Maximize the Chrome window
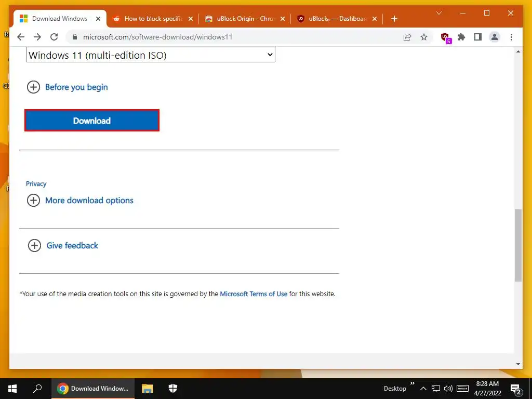The height and width of the screenshot is (399, 532). coord(486,13)
